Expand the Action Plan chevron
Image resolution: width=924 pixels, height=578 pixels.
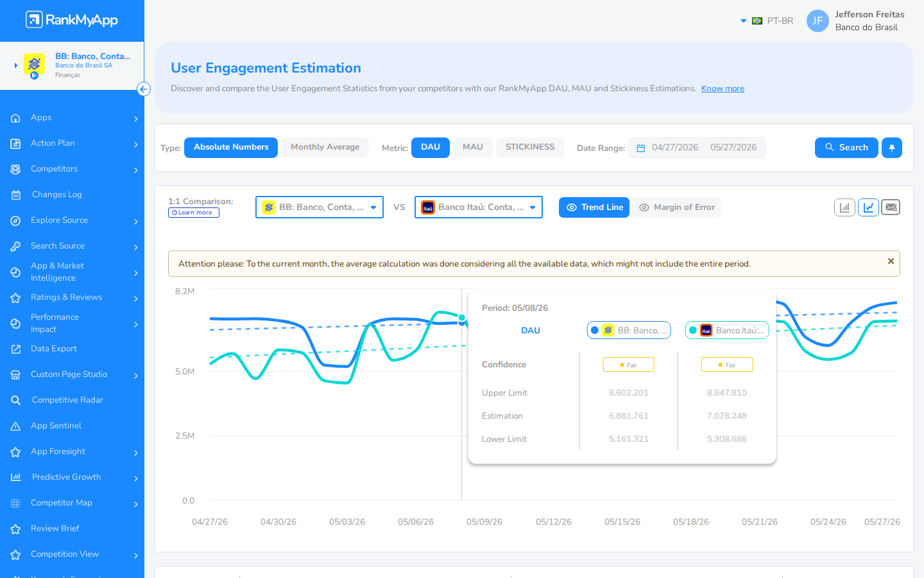136,144
